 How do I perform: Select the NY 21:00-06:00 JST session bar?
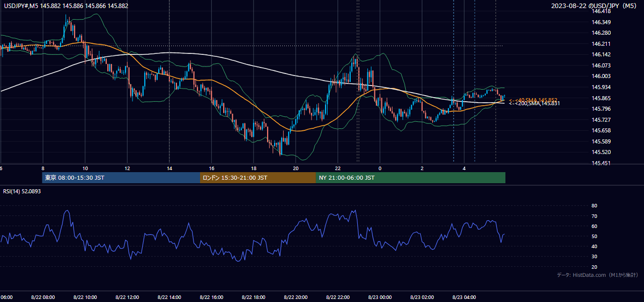pyautogui.click(x=411, y=178)
